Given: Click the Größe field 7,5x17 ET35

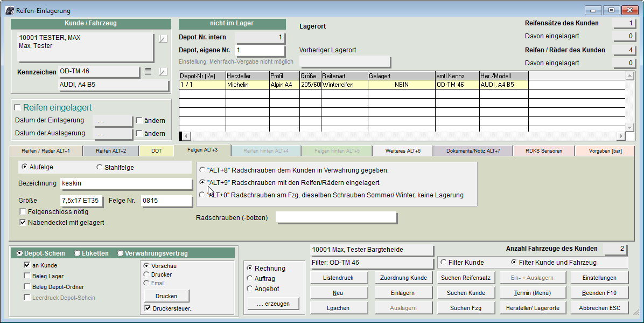Looking at the screenshot, I should coord(81,201).
